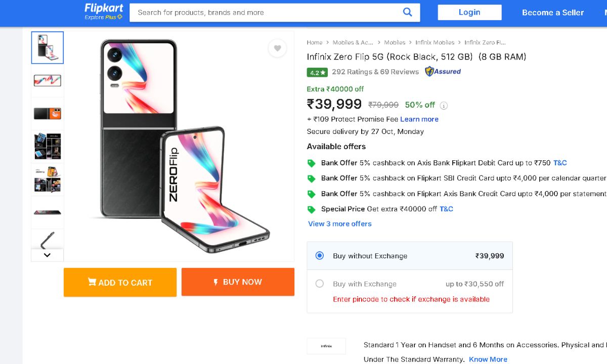
Task: Click the product search input field
Action: pos(266,13)
